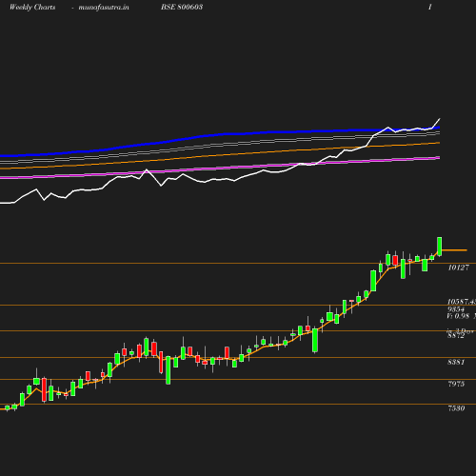Click the 7530 price level label
The image size is (476, 476).
pyautogui.click(x=456, y=408)
